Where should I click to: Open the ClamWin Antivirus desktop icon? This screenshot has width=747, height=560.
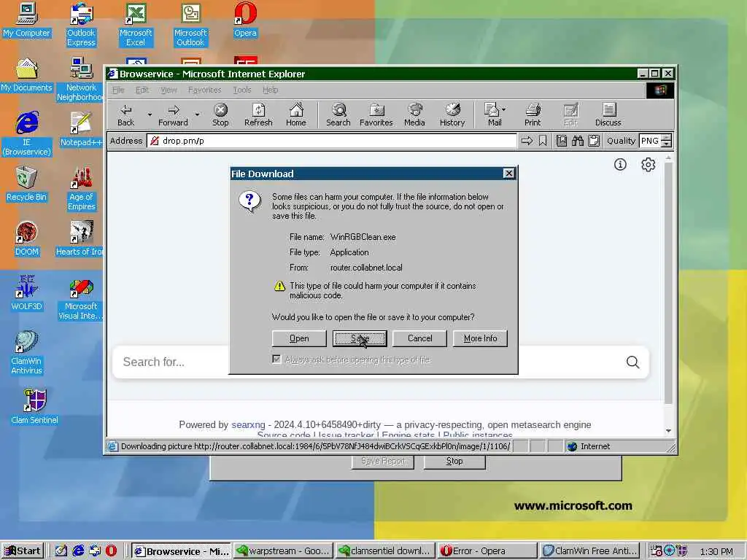point(27,352)
